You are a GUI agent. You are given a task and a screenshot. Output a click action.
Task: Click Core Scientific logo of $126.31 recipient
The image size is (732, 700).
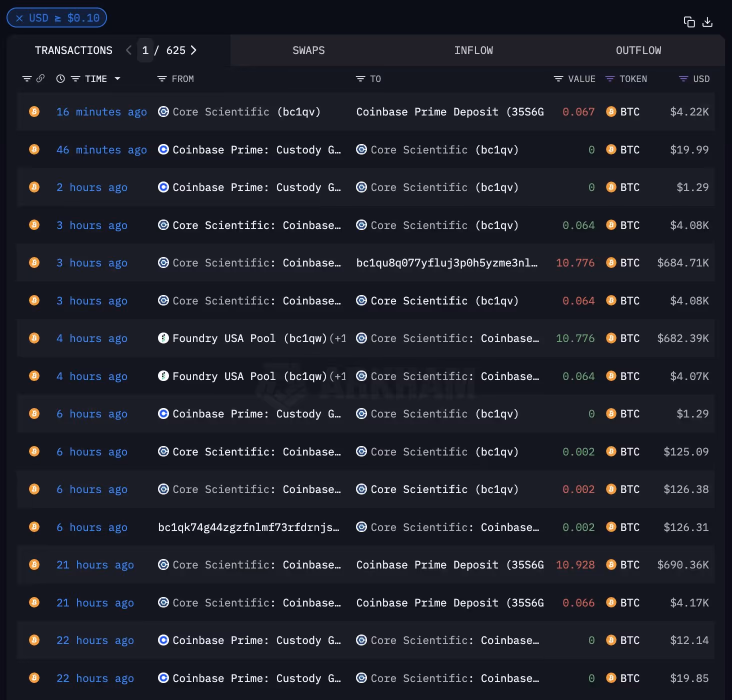pyautogui.click(x=361, y=527)
